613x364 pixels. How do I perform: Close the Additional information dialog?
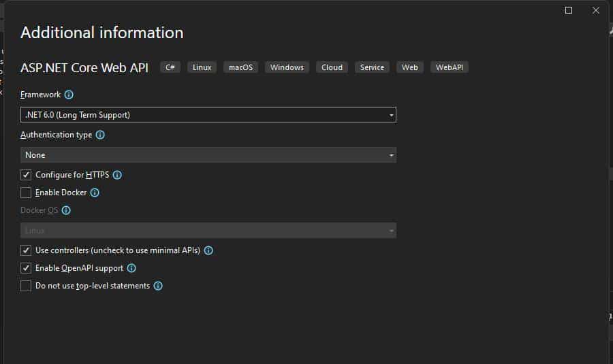pos(596,10)
